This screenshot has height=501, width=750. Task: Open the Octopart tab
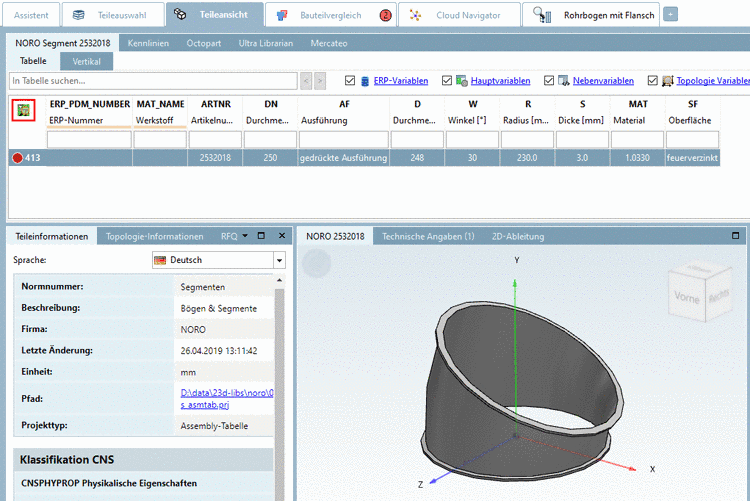point(204,43)
